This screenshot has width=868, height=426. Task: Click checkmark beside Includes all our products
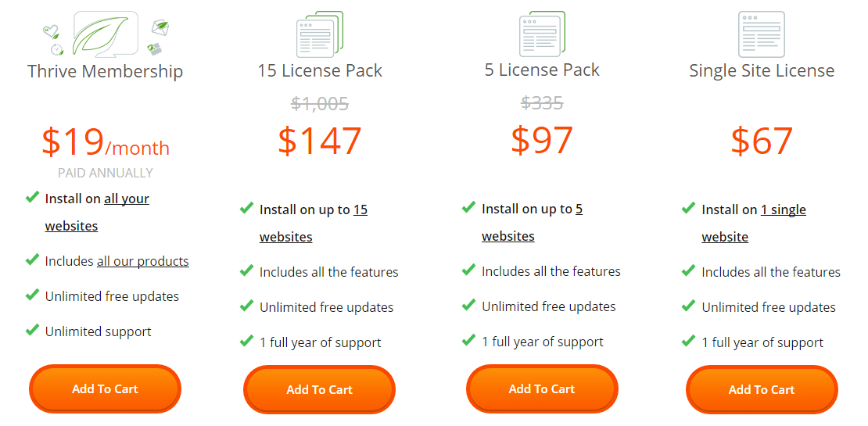click(x=32, y=260)
